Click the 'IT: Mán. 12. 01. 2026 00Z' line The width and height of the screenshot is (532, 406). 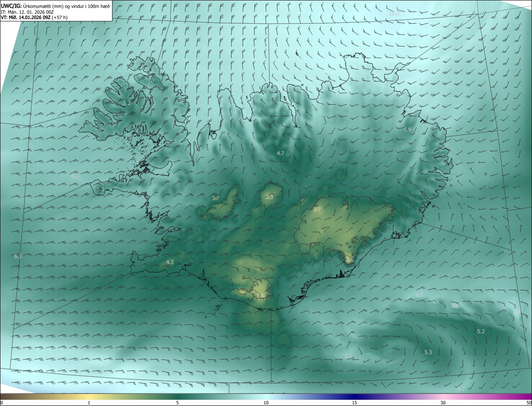coord(27,12)
